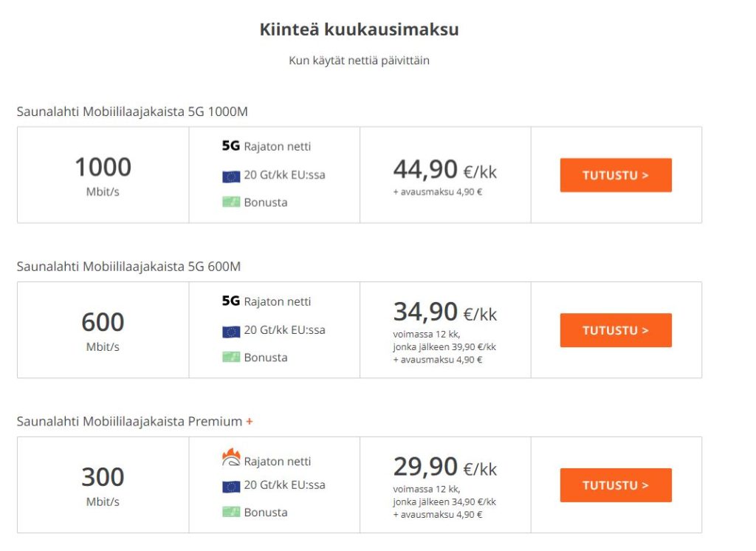Viewport: 756px width, 551px height.
Task: Click the 5G icon in the 600M plan
Action: tap(231, 301)
